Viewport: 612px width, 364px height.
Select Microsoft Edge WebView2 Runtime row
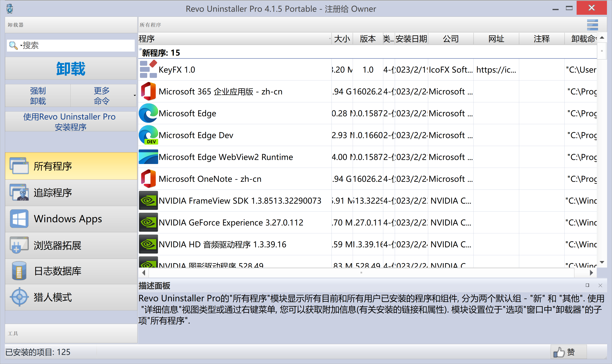[368, 157]
